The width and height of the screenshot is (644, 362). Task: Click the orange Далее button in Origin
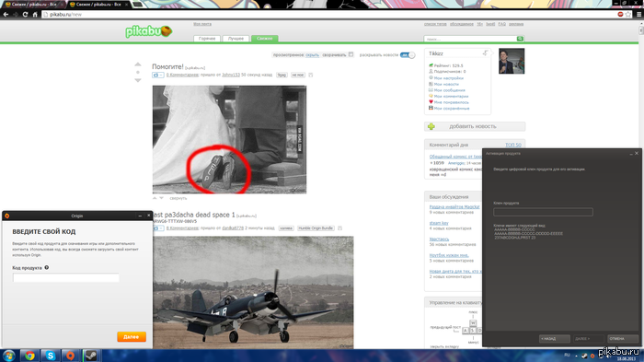(x=132, y=337)
